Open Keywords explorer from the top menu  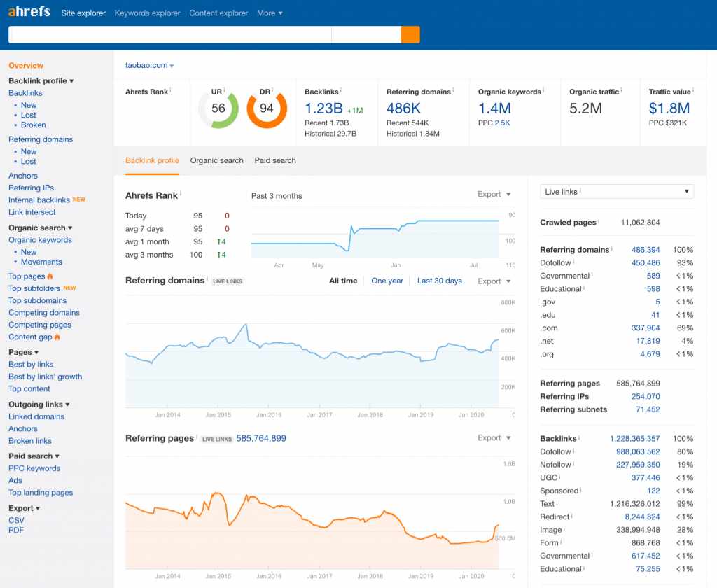(x=147, y=13)
